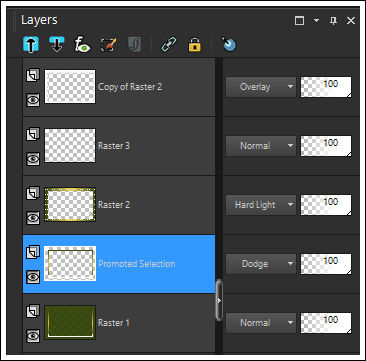This screenshot has width=366, height=361.
Task: Open Raster 1 Normal blend mode dropdown
Action: click(x=261, y=323)
